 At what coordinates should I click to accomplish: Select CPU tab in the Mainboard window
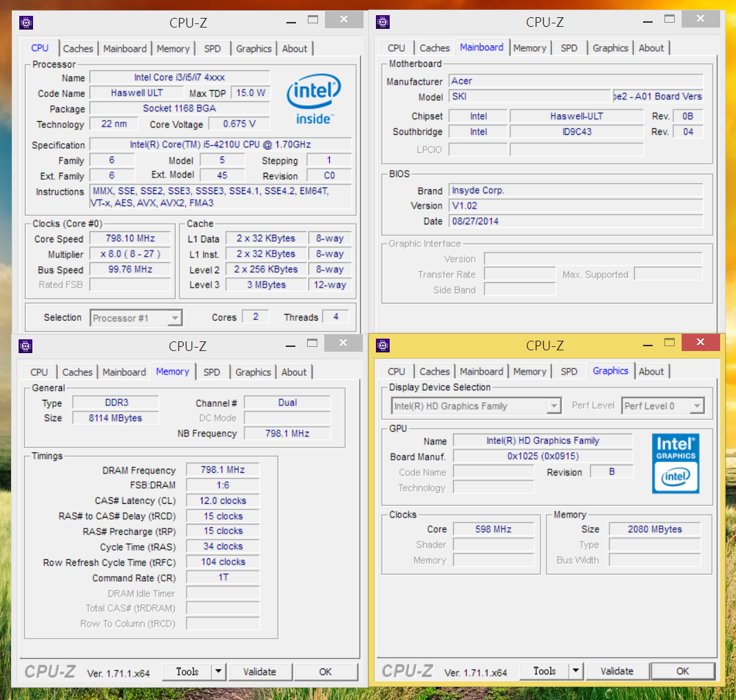point(396,48)
